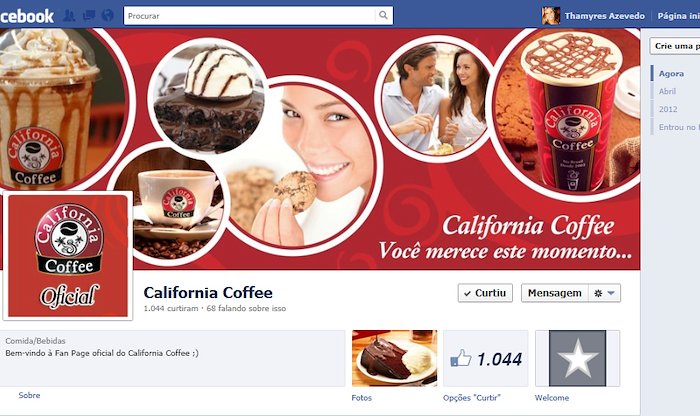The image size is (700, 416).
Task: Open the Fotos cake thumbnail
Action: coord(395,358)
